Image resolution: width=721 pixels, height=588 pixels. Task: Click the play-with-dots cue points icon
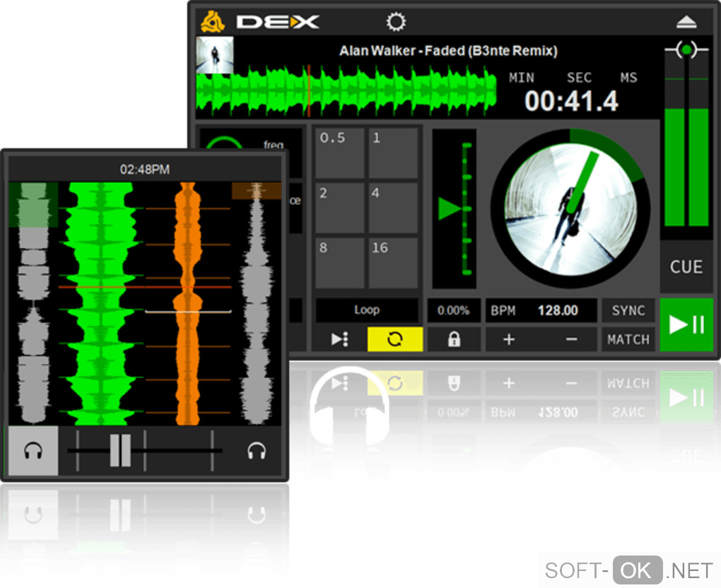[340, 339]
